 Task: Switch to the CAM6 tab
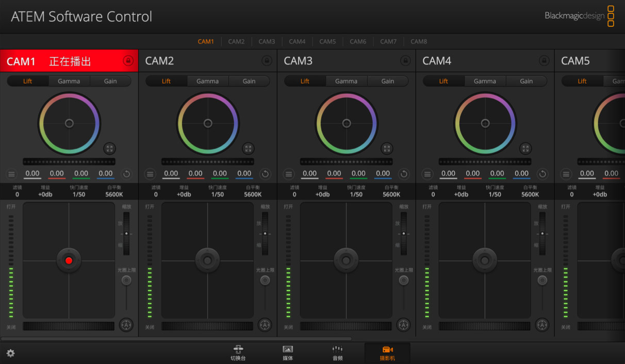358,41
